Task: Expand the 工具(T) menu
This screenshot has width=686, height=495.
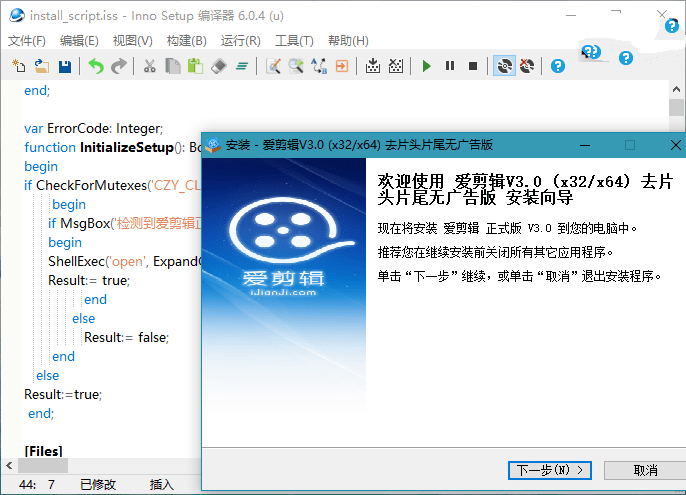Action: 294,41
